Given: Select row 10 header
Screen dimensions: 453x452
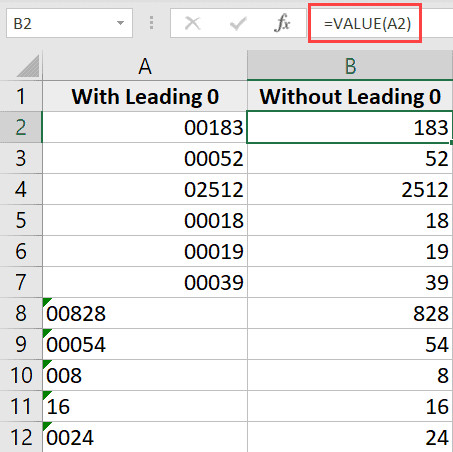Looking at the screenshot, I should click(21, 375).
